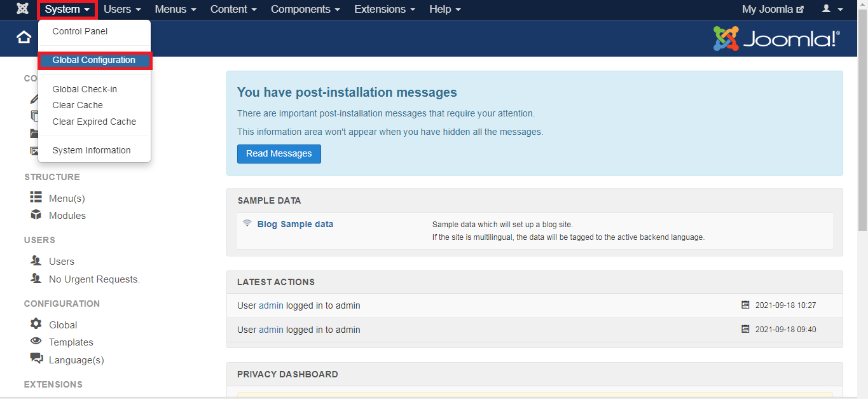This screenshot has width=868, height=399.
Task: Open the user account dropdown arrow
Action: click(841, 10)
